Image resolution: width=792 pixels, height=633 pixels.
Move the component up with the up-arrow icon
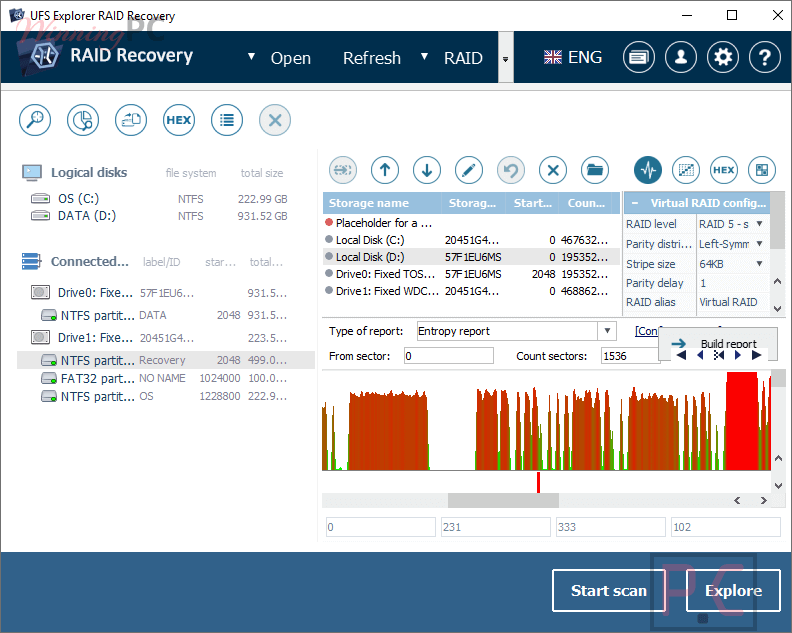click(385, 170)
